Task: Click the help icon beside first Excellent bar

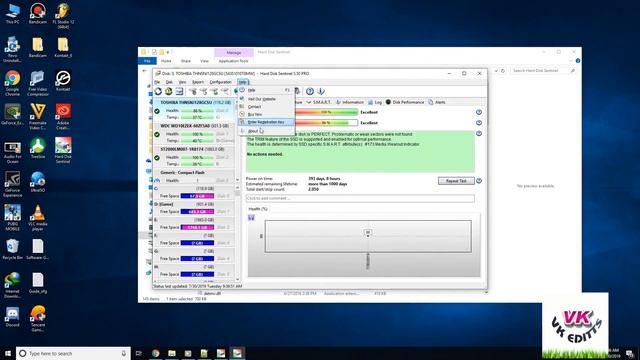Action: tap(479, 112)
